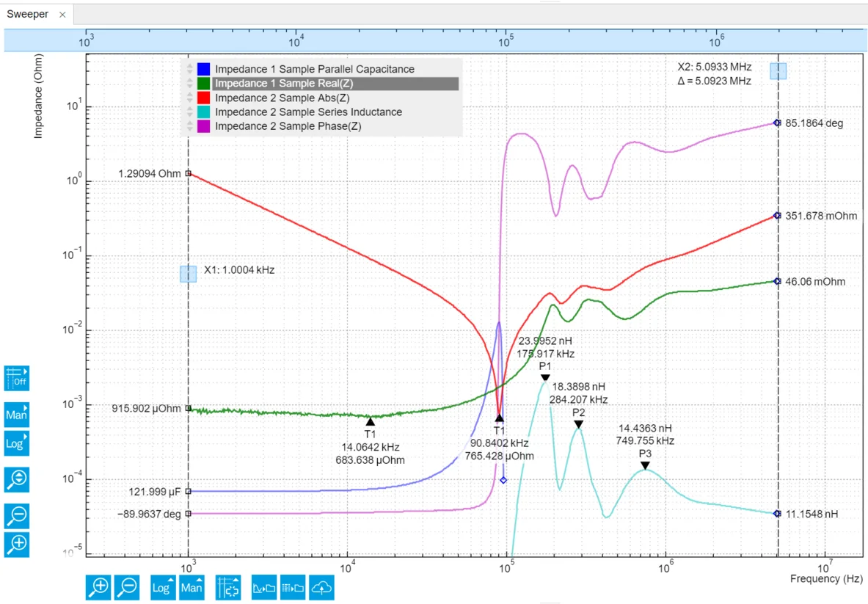Open the Man scaling dropdown in bottom toolbar
The image size is (868, 604).
click(192, 587)
